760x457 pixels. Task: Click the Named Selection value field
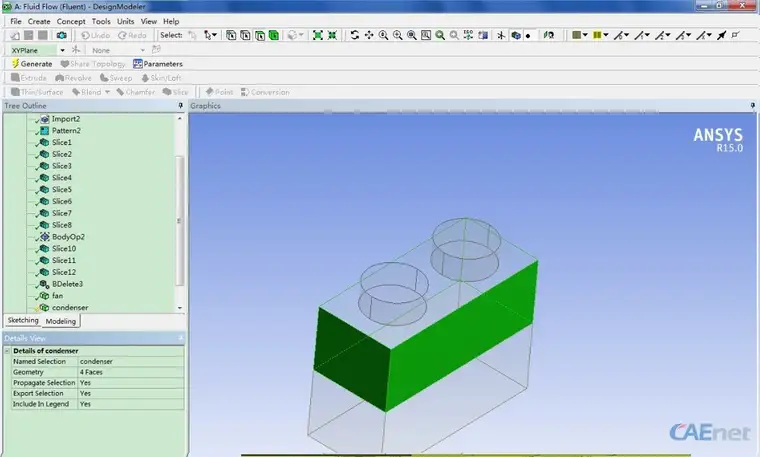tap(131, 362)
